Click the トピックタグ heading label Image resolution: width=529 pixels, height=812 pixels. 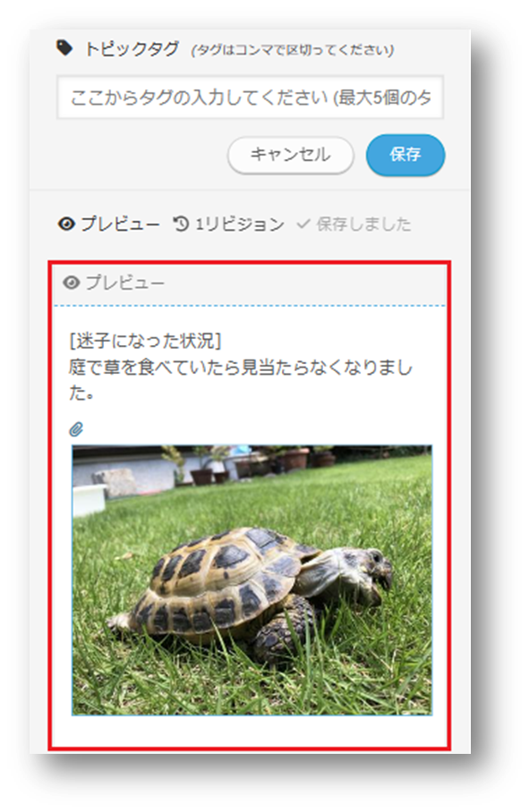tap(132, 49)
